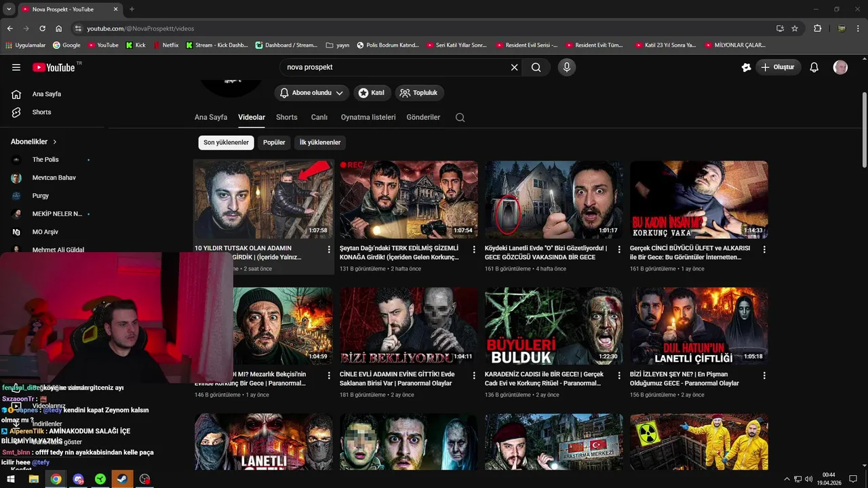Click the magnifier search button
The image size is (868, 488).
pyautogui.click(x=536, y=67)
